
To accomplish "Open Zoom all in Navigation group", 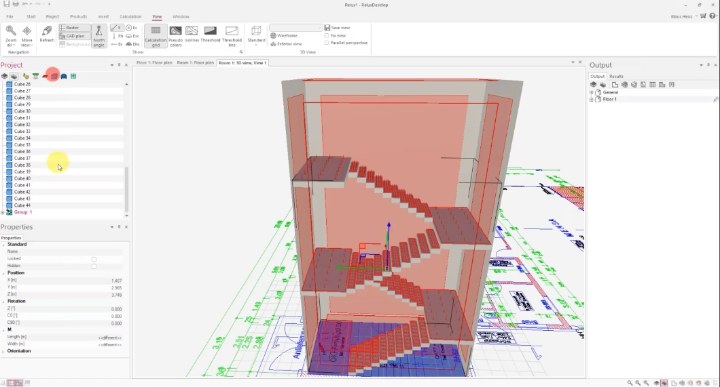I will click(x=11, y=36).
